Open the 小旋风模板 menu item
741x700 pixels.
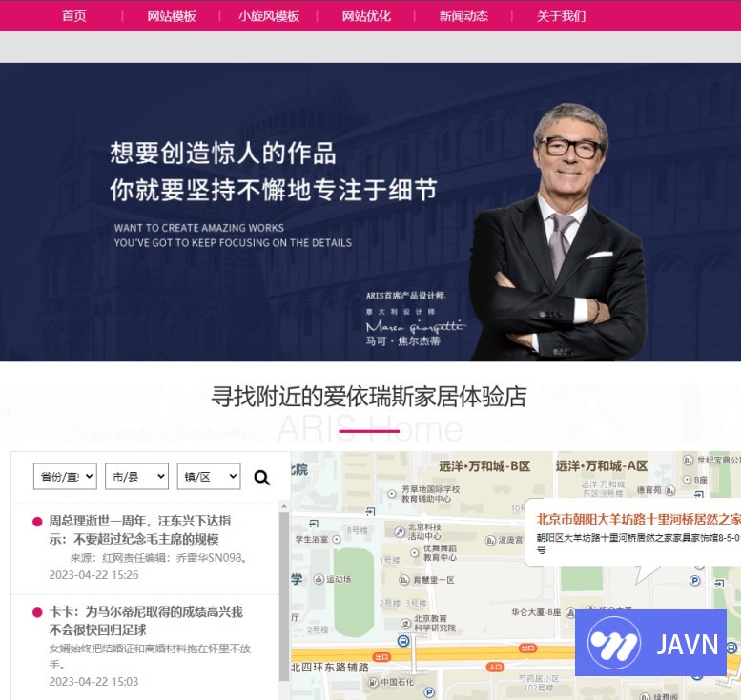click(x=269, y=16)
